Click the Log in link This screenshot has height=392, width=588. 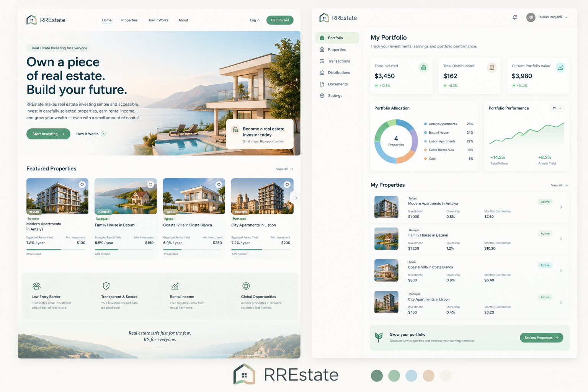(255, 20)
